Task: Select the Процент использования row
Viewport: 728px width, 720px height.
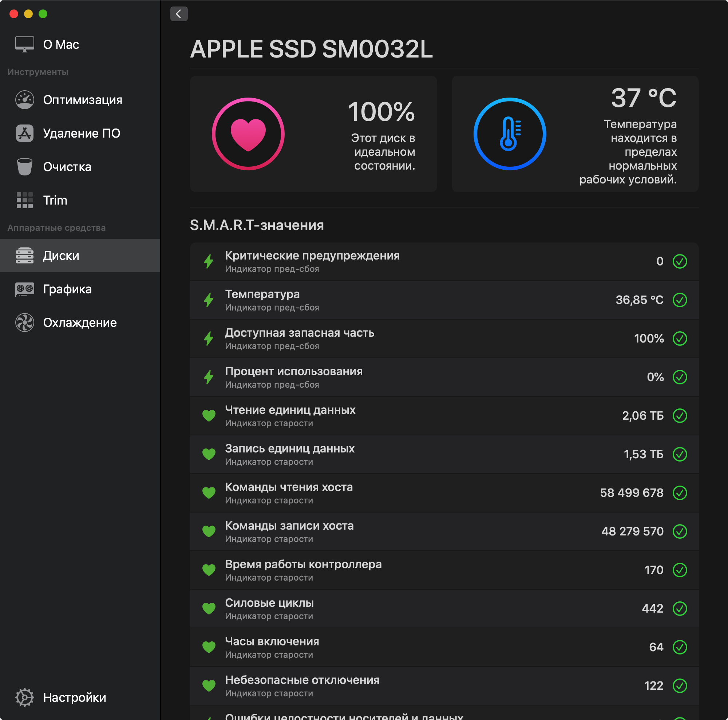Action: click(444, 377)
